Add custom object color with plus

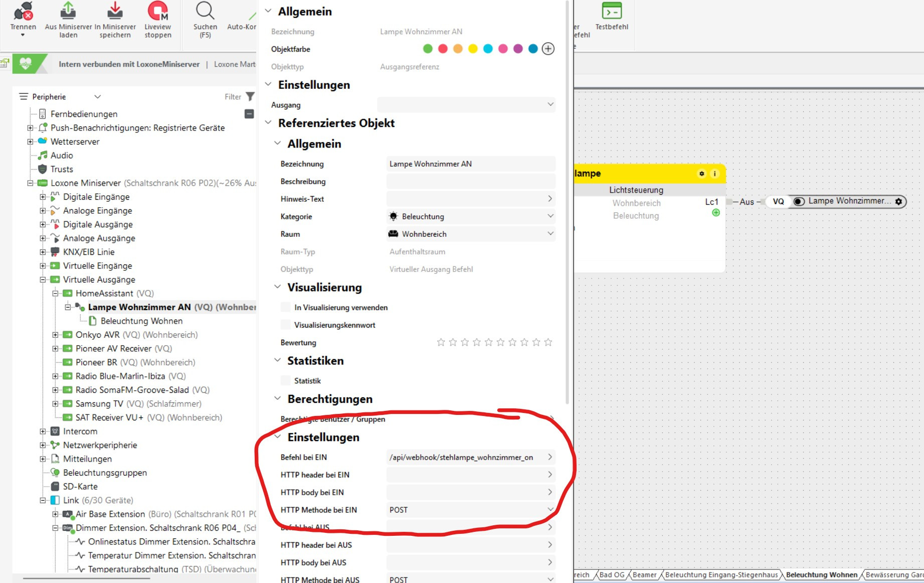(x=548, y=49)
